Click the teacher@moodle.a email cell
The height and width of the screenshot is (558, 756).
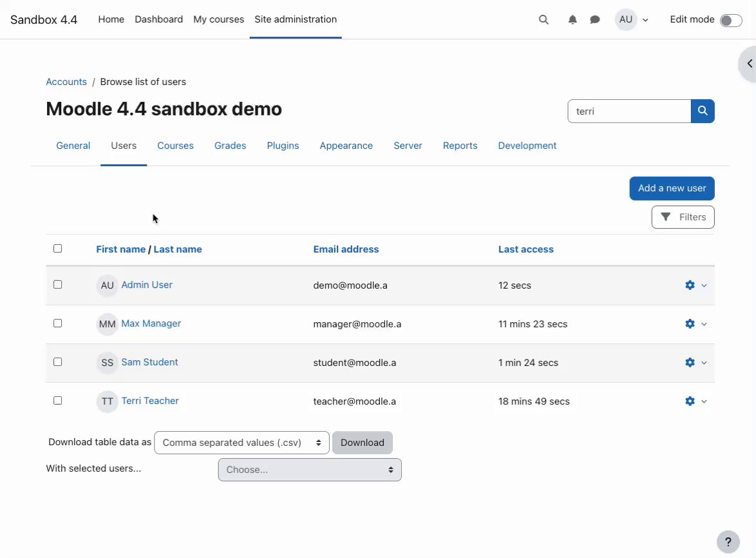coord(354,401)
